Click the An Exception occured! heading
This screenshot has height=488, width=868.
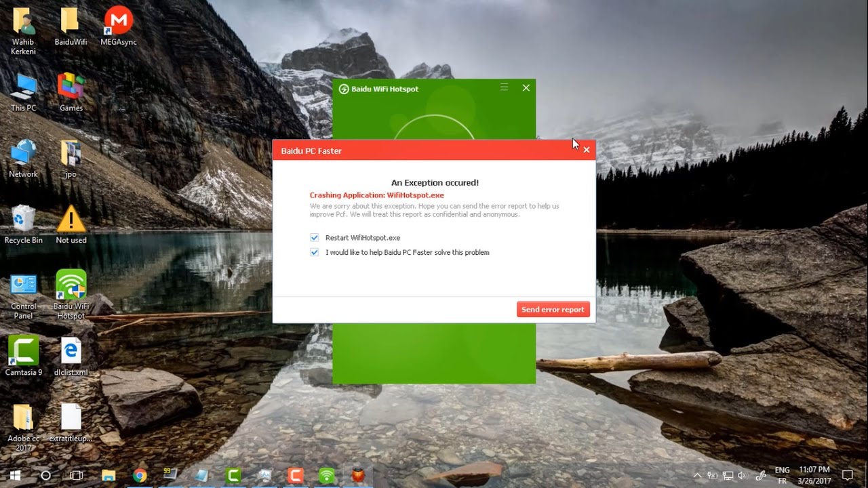[435, 182]
